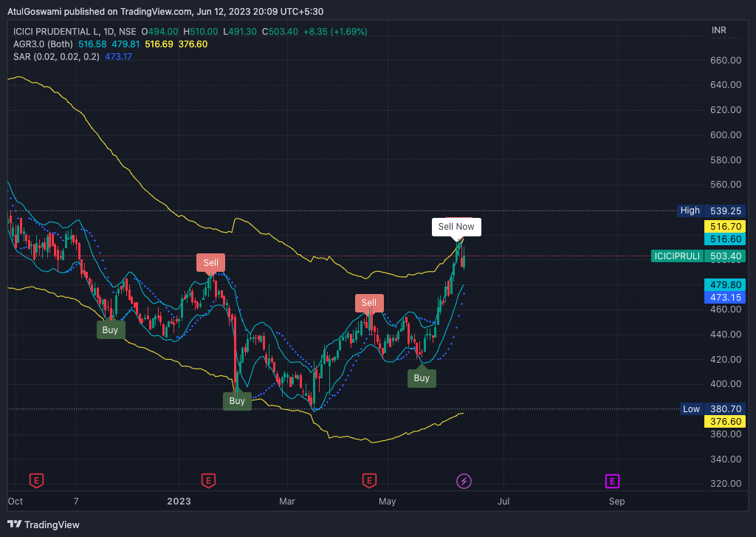The height and width of the screenshot is (537, 756).
Task: Click the Sell Now signal label
Action: click(x=456, y=227)
